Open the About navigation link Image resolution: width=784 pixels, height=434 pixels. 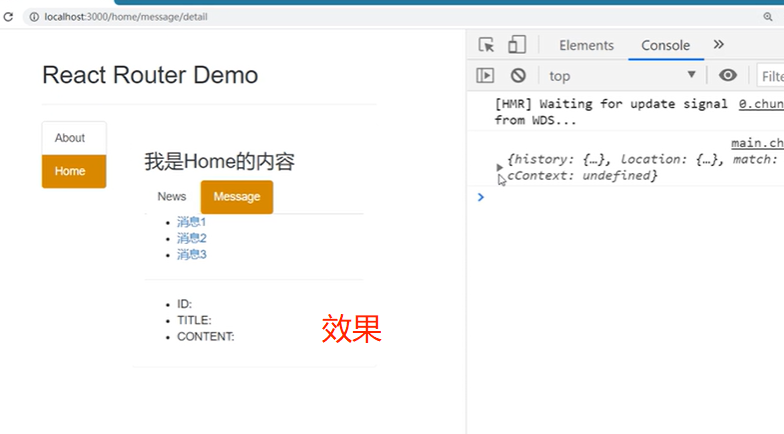pos(74,138)
